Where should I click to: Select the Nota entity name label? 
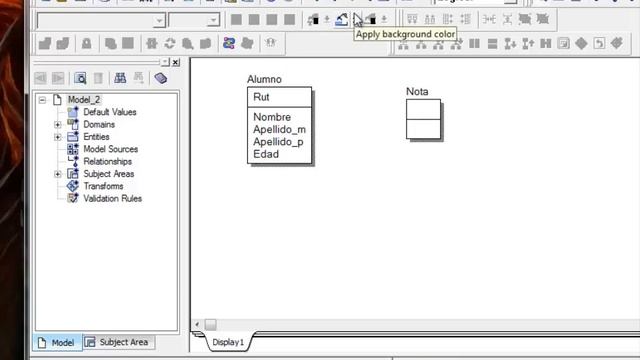[417, 91]
